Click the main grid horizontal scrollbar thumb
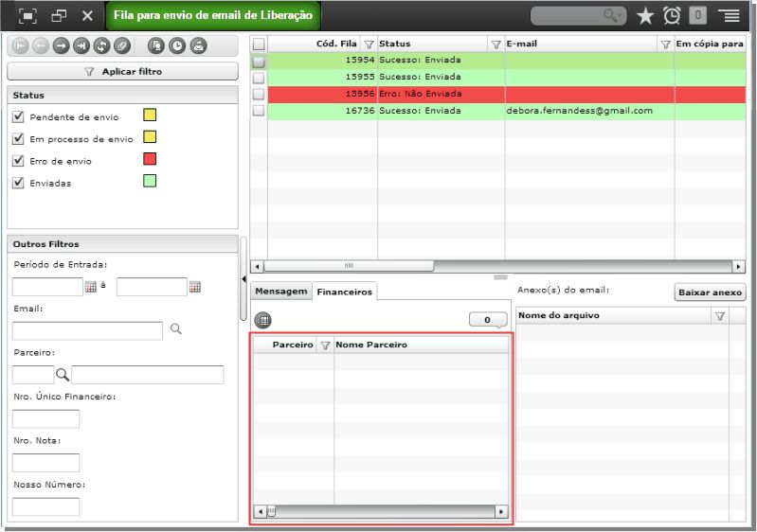Viewport: 757px width, 532px height. (349, 266)
